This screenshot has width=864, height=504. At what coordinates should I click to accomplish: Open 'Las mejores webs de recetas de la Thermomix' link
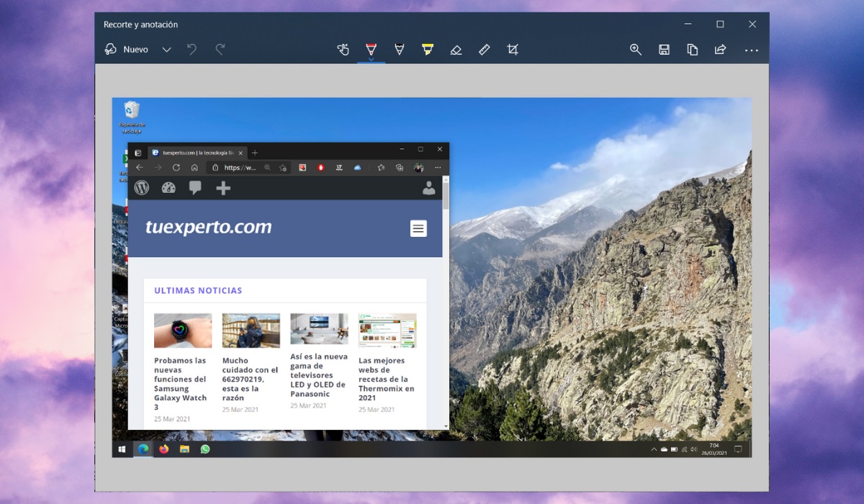[x=387, y=379]
